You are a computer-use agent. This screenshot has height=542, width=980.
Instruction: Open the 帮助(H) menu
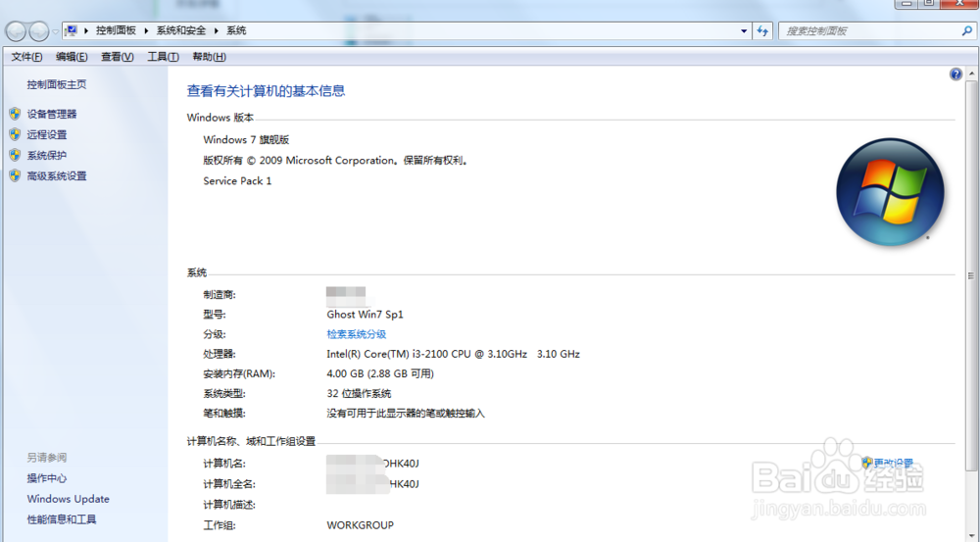209,57
